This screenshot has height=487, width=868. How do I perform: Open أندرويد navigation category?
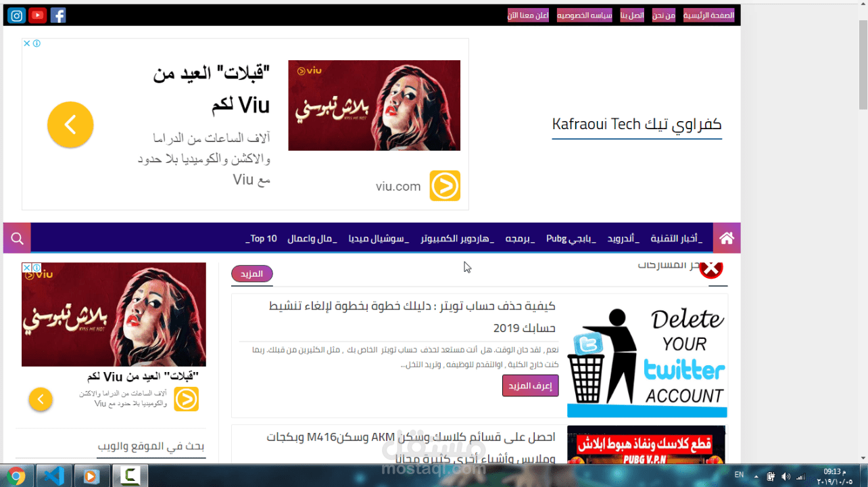tap(623, 239)
